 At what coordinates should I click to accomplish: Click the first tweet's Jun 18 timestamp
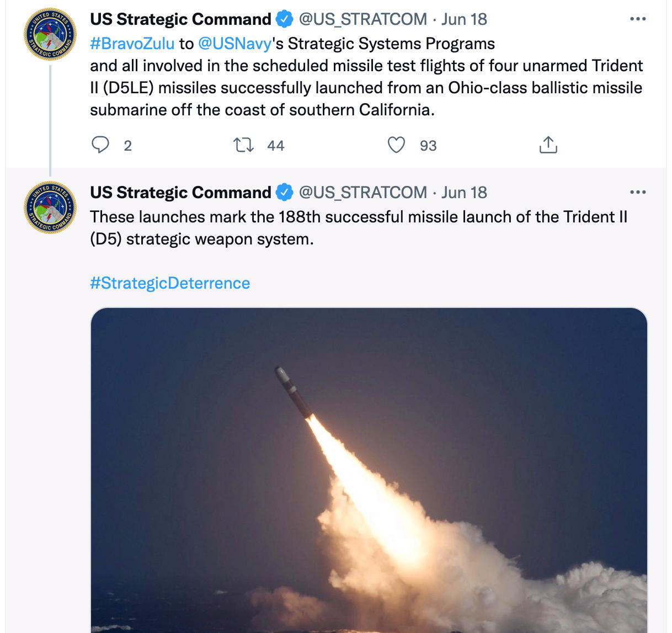[x=464, y=19]
